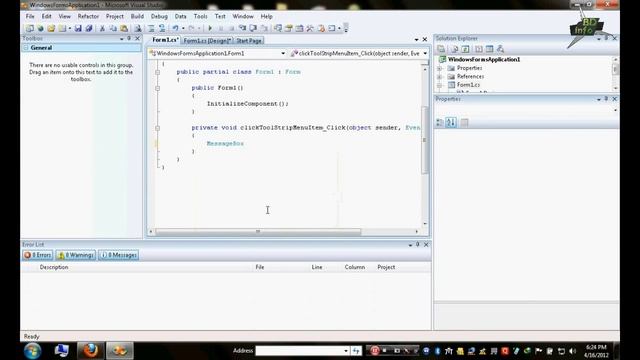Sort Error List by File column
This screenshot has width=640, height=360.
pos(260,267)
